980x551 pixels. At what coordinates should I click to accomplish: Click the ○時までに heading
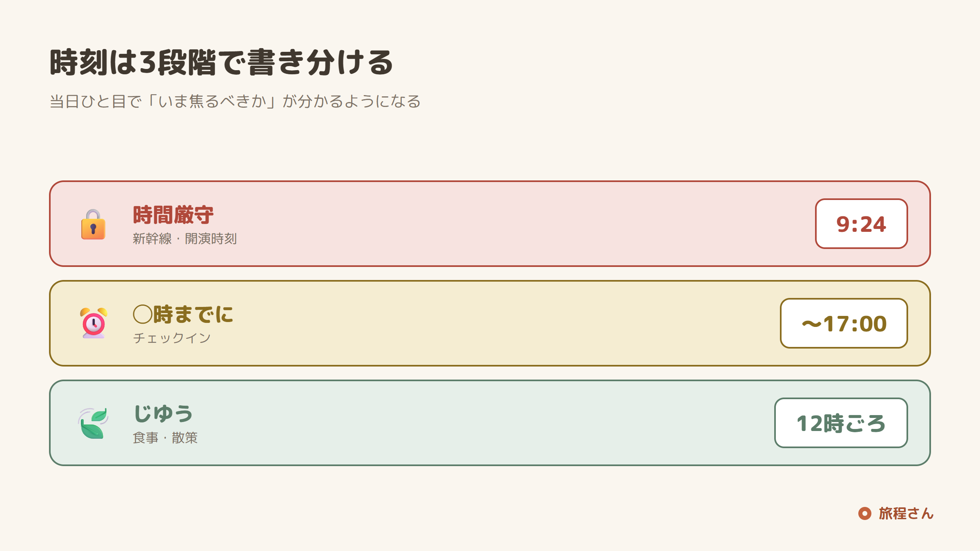coord(183,314)
